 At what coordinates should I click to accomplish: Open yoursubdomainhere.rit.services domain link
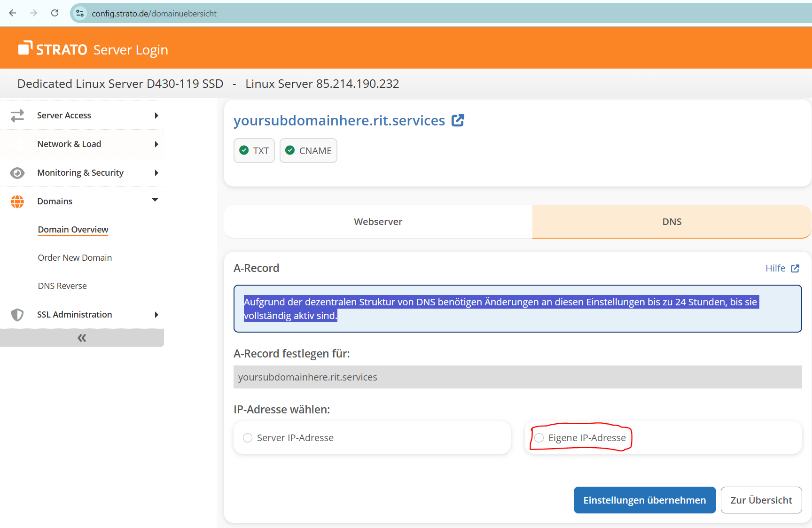coord(339,121)
